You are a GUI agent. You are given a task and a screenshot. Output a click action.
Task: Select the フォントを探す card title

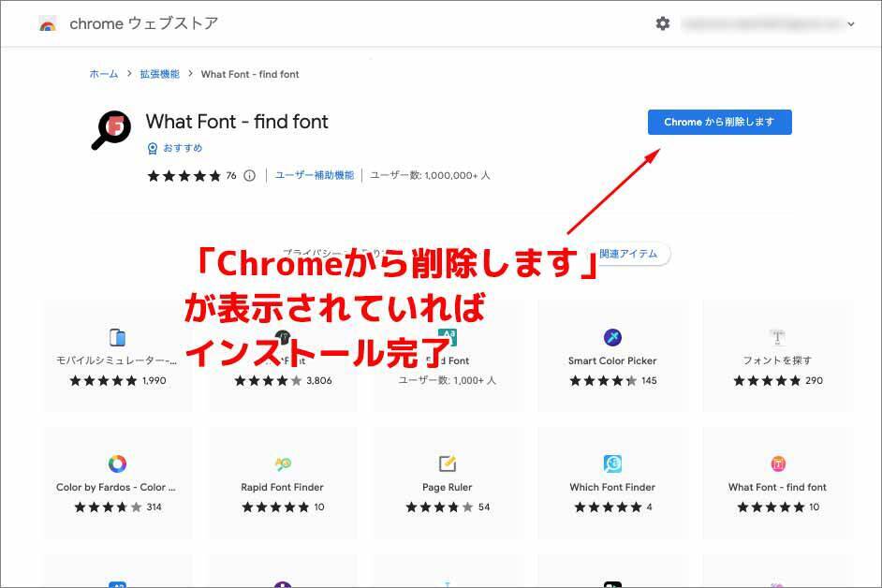tap(777, 360)
